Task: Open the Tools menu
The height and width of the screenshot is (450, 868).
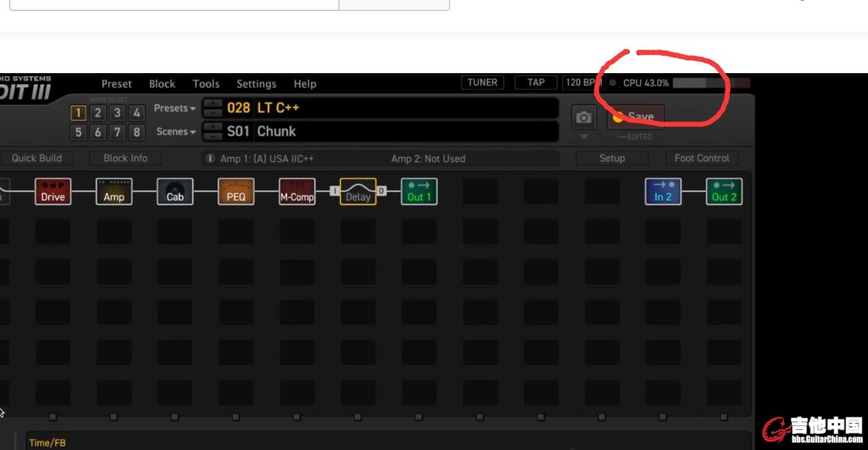Action: coord(206,84)
